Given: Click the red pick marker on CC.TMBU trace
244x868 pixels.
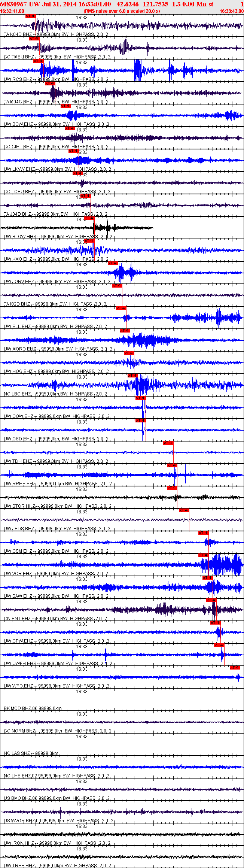Looking at the screenshot, I should [34, 39].
